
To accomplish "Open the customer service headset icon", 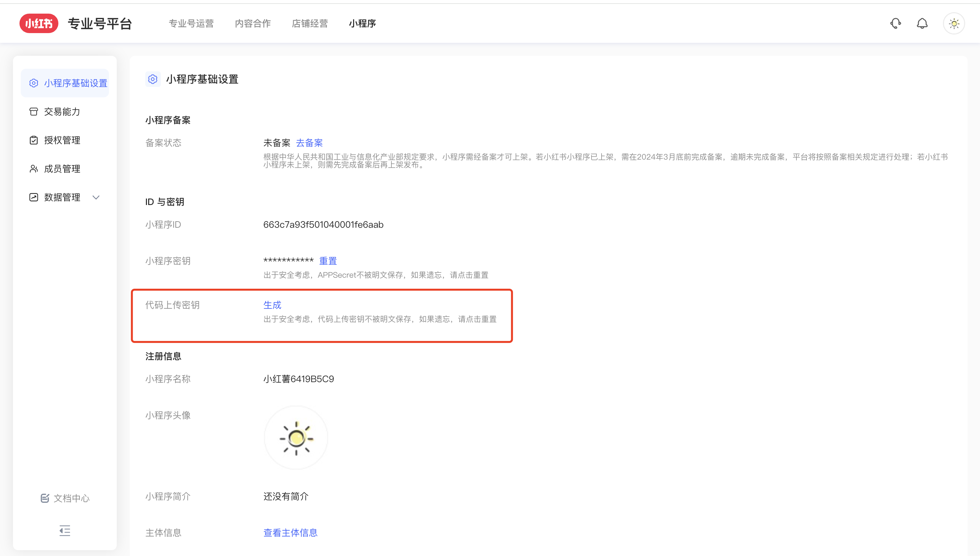I will tap(895, 23).
